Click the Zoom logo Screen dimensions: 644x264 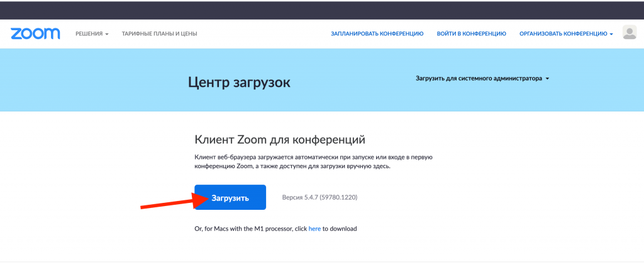click(x=35, y=33)
